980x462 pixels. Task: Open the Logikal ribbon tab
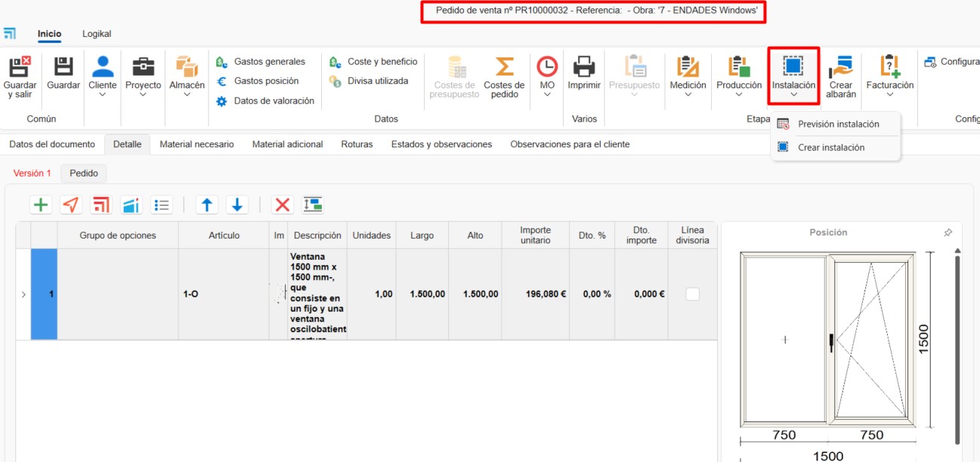[96, 33]
